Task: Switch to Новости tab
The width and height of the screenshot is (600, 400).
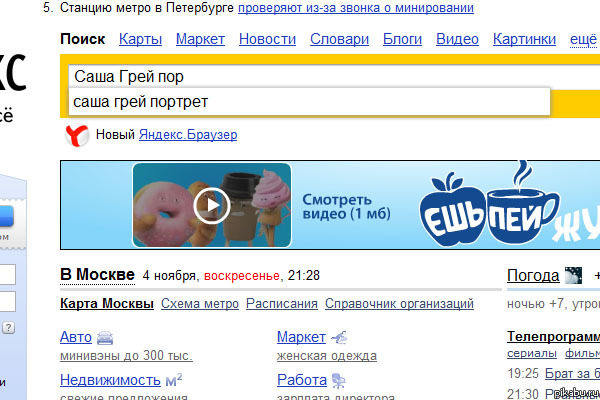Action: 267,39
